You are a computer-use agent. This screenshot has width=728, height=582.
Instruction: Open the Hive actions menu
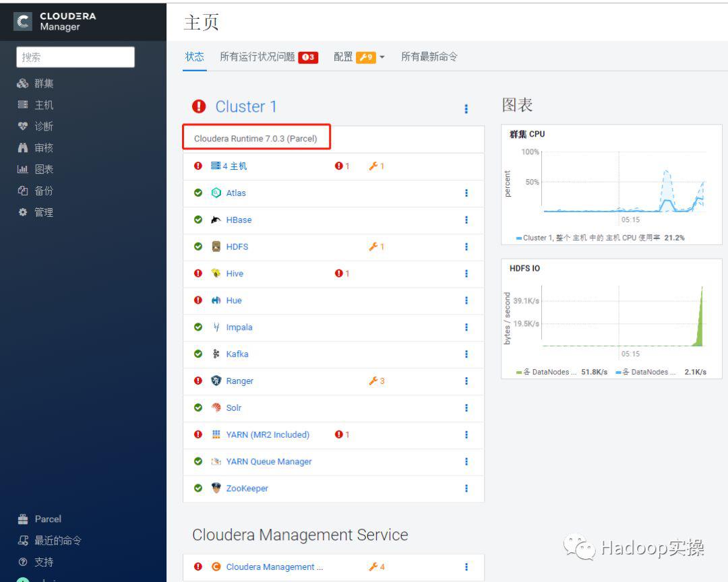click(x=466, y=273)
